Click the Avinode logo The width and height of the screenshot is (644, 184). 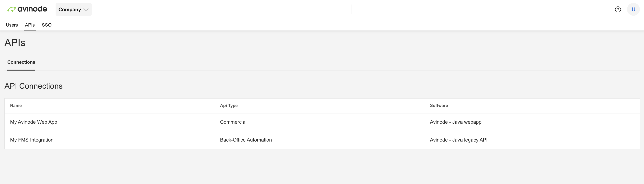click(27, 9)
